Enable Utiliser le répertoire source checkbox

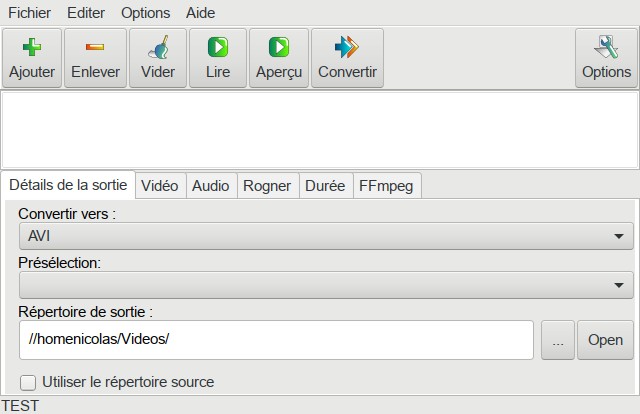(28, 382)
